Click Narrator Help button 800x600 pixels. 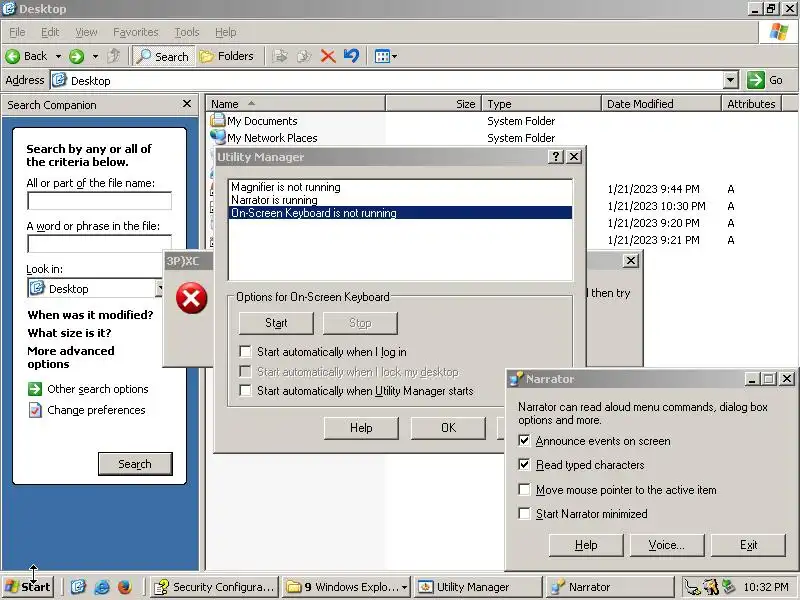pyautogui.click(x=586, y=545)
